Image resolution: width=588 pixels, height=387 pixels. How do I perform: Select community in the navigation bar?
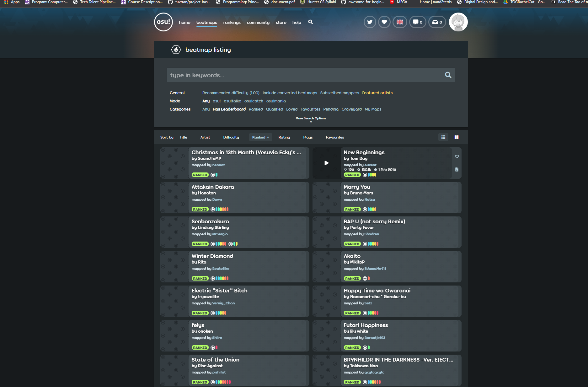[258, 22]
